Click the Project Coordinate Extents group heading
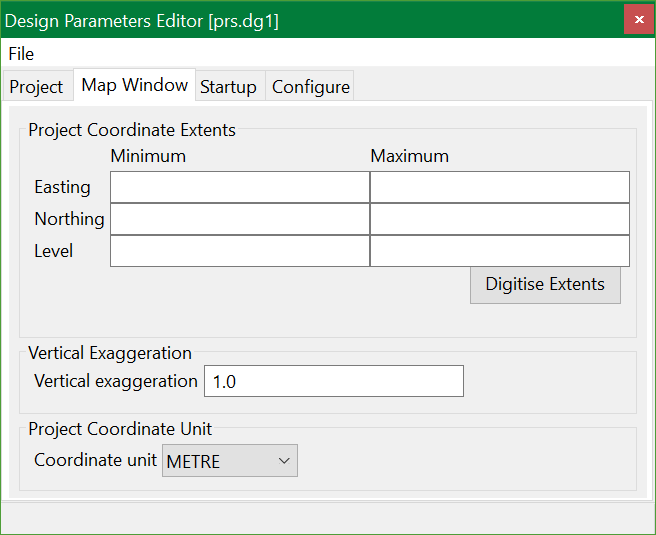Viewport: 656px width, 535px height. 132,130
